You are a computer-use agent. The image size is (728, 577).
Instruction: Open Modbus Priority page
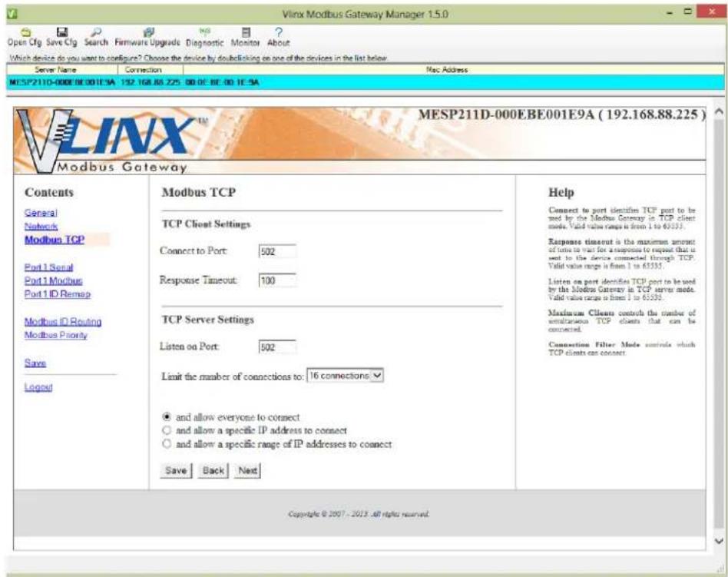pos(56,335)
